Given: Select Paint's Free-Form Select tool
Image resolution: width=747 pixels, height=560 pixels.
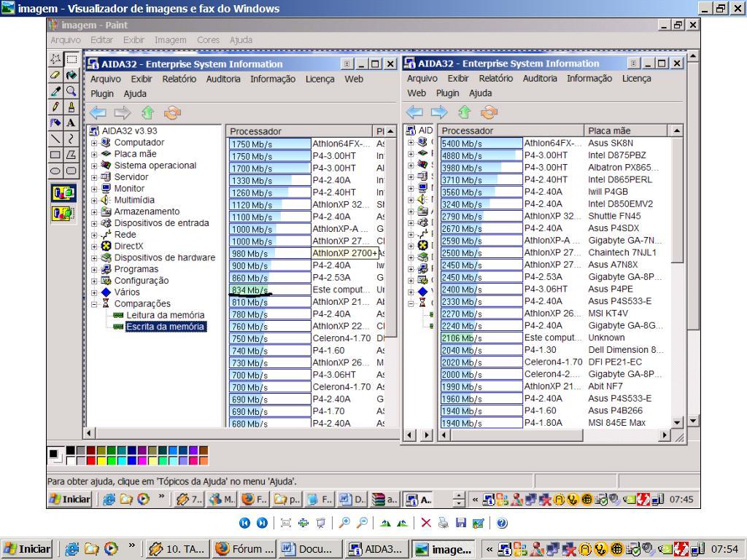Looking at the screenshot, I should (x=55, y=58).
